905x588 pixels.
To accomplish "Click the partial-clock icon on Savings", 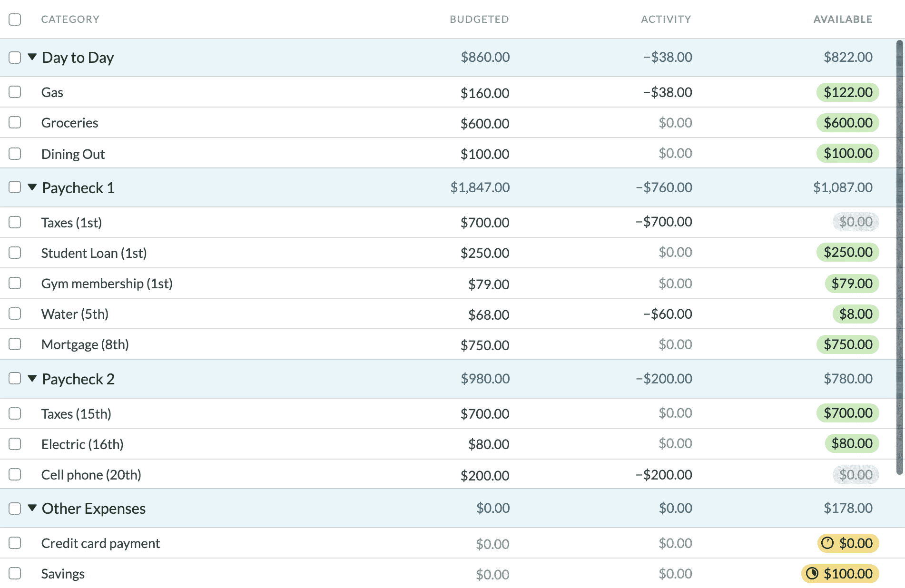I will [x=812, y=573].
